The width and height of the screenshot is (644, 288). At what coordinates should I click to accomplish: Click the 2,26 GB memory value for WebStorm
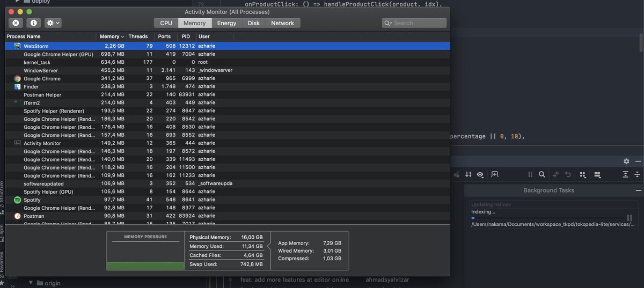(x=114, y=46)
